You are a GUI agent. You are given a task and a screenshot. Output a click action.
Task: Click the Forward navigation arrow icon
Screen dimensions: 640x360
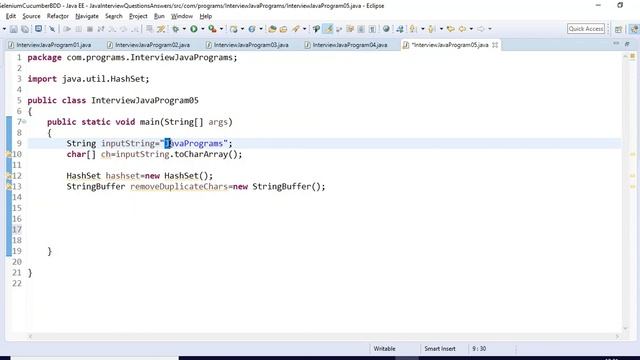coord(481,29)
